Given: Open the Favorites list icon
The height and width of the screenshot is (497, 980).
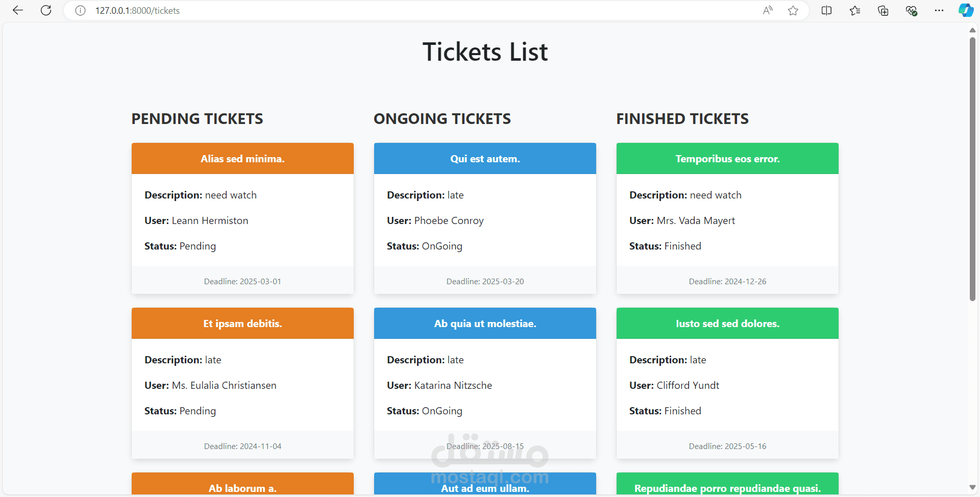Looking at the screenshot, I should click(855, 10).
